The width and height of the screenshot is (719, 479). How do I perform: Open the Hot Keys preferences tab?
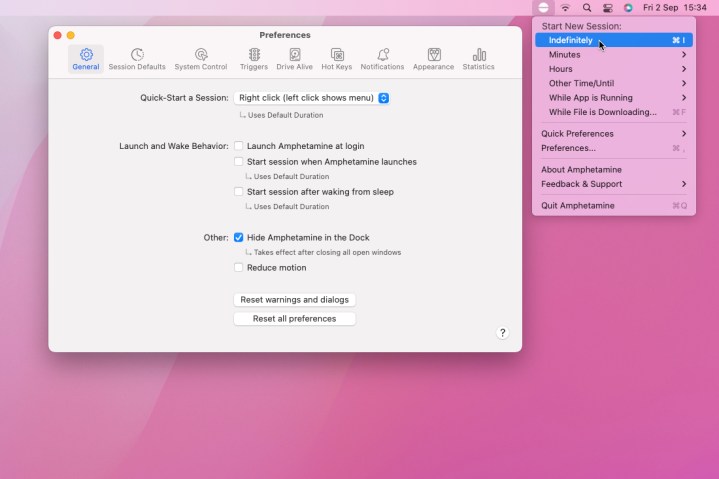pyautogui.click(x=337, y=59)
